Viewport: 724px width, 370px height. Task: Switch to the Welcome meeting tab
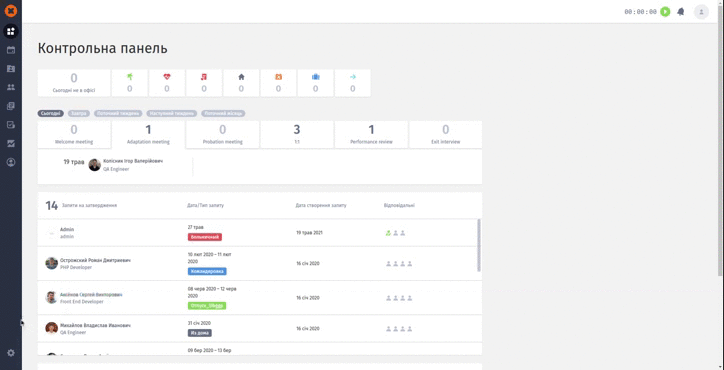(x=74, y=134)
